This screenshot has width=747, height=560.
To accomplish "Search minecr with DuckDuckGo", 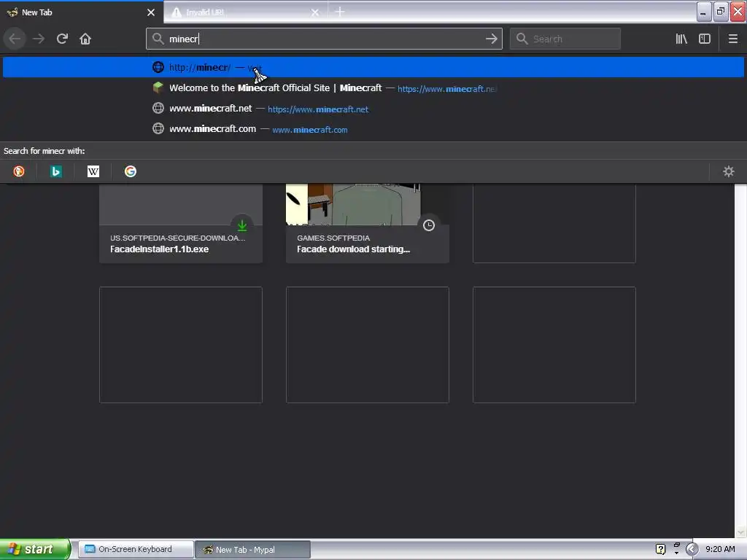I will coord(18,171).
